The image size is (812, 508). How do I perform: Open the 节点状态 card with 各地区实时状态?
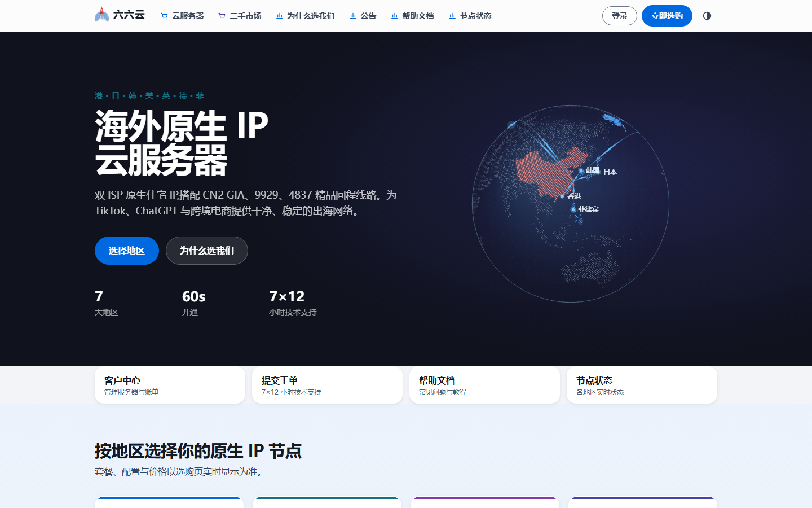point(642,385)
